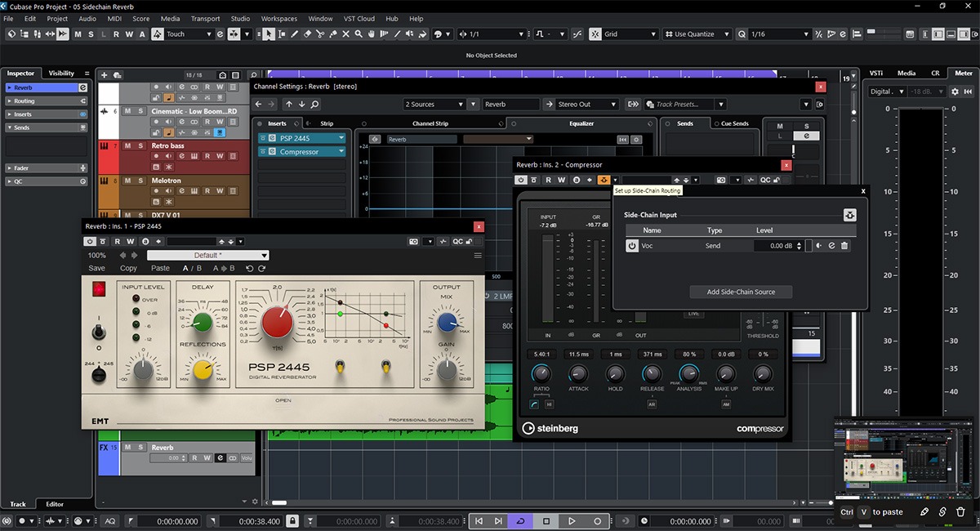Click Copy in PSP 2445 plugin
Image resolution: width=980 pixels, height=531 pixels.
point(129,268)
